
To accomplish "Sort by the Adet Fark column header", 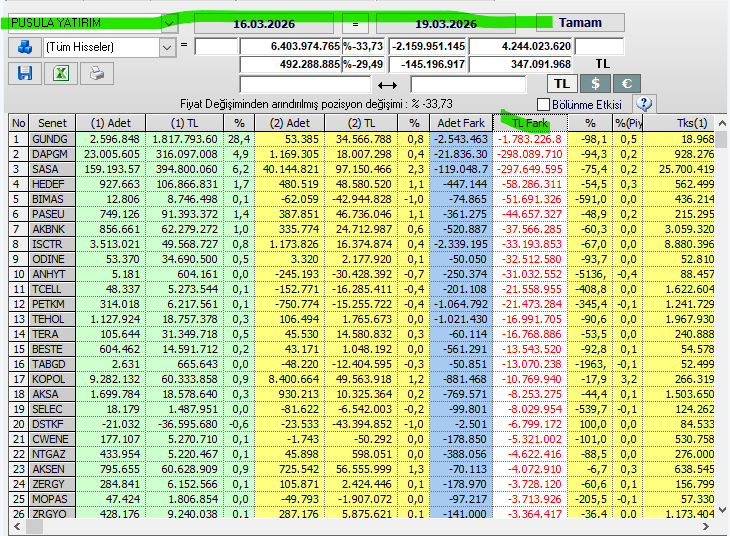I will [461, 123].
